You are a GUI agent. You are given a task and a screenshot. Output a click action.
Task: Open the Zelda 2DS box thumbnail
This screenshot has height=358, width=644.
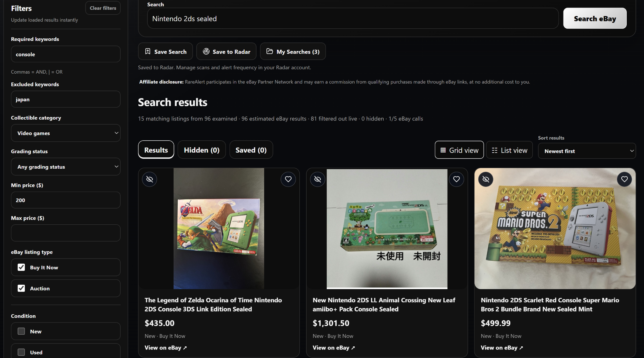219,228
